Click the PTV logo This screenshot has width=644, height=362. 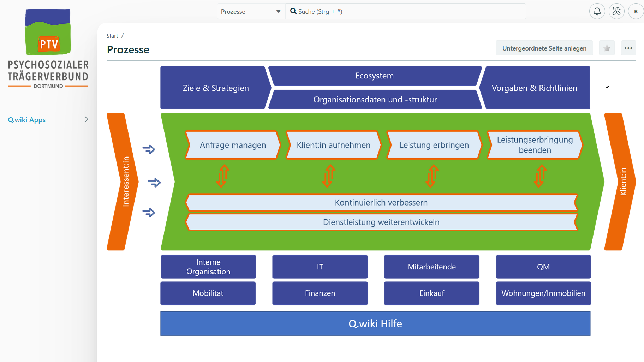pos(48,49)
